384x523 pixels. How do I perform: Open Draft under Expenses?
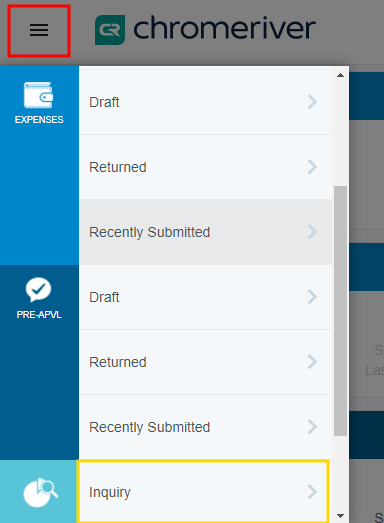click(206, 102)
